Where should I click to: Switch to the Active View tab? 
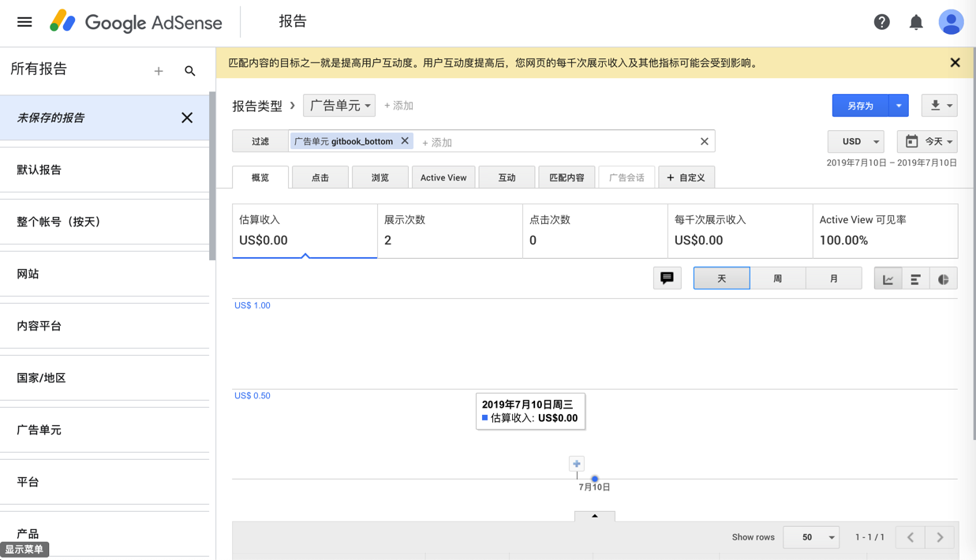(x=443, y=177)
